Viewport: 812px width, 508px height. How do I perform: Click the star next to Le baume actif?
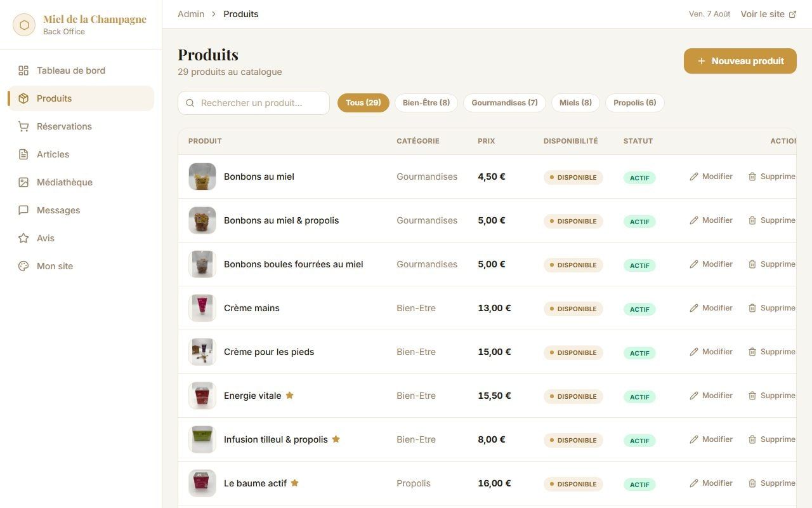(x=294, y=483)
